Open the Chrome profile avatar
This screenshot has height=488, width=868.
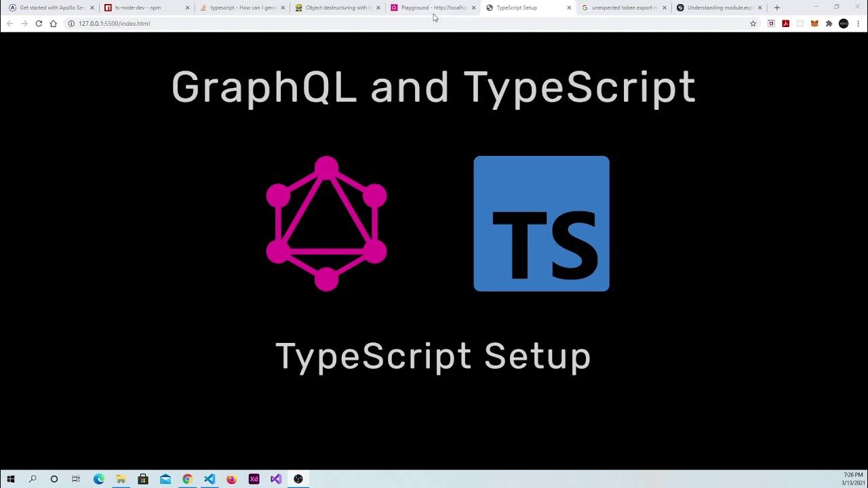tap(844, 24)
